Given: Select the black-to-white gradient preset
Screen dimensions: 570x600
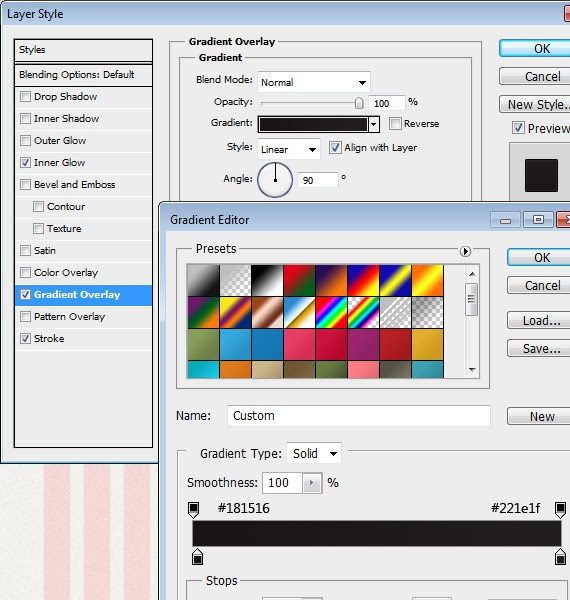Looking at the screenshot, I should (204, 280).
